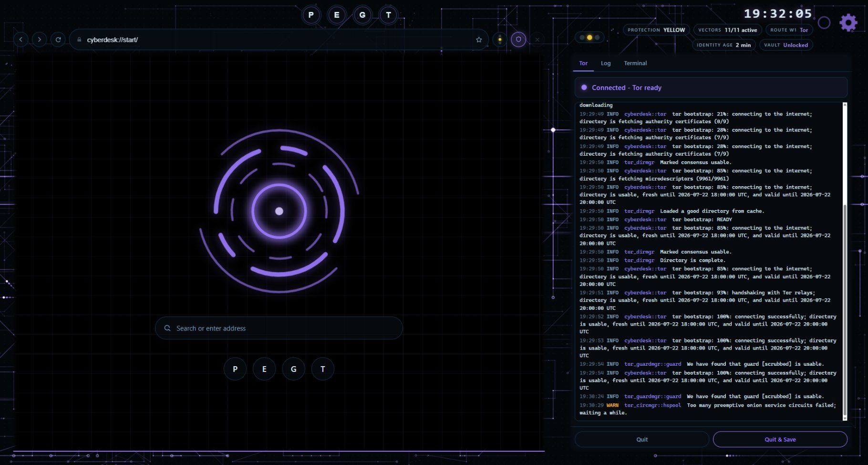The width and height of the screenshot is (868, 465).
Task: Reload the cyberdesk start page
Action: pyautogui.click(x=58, y=40)
